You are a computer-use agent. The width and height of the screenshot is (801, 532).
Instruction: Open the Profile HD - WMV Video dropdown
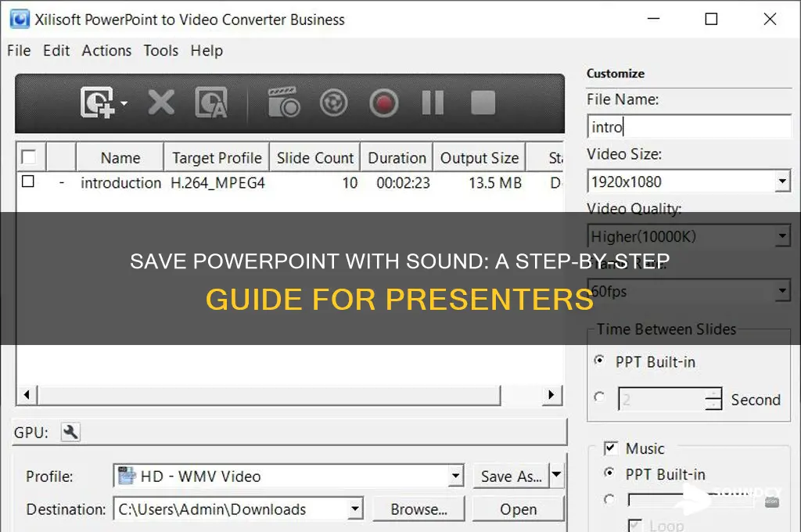[456, 476]
